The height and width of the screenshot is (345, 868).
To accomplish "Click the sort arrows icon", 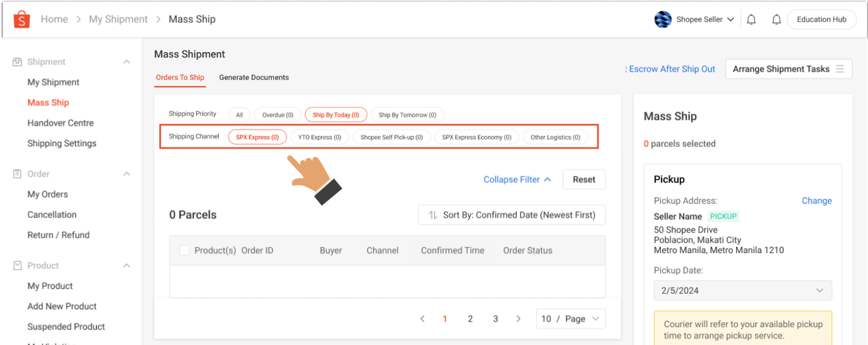I will [433, 215].
